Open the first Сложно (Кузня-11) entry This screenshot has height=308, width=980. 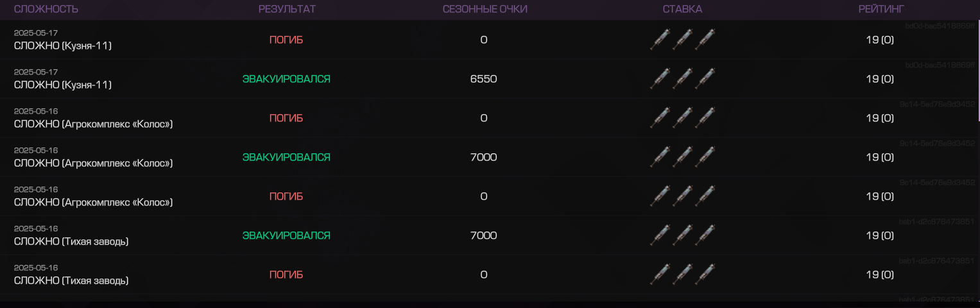coord(63,46)
